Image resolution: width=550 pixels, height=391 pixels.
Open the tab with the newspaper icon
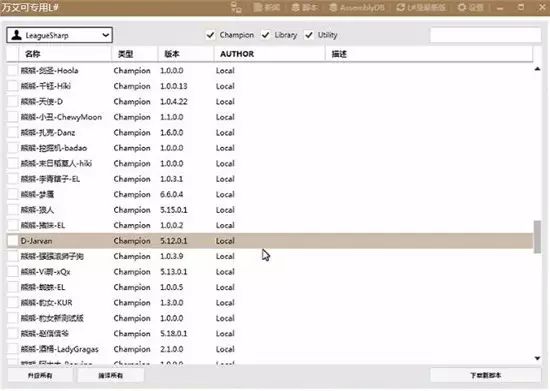(x=266, y=7)
